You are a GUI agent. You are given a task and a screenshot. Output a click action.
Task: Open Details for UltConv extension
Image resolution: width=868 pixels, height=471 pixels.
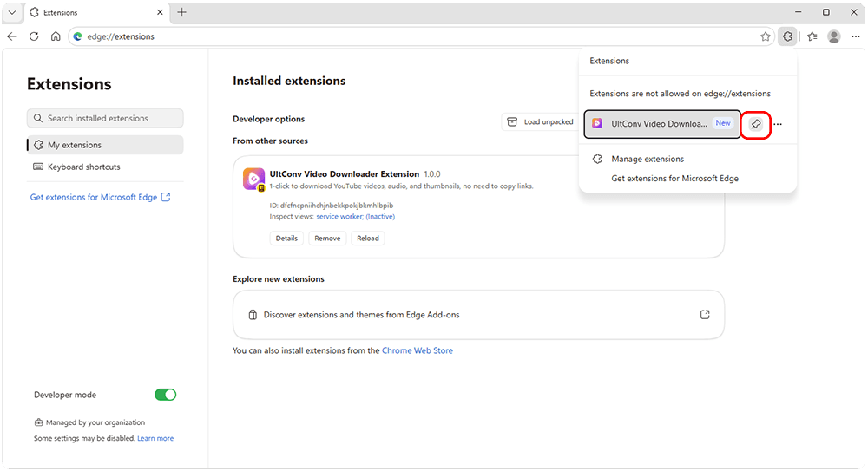pyautogui.click(x=286, y=239)
